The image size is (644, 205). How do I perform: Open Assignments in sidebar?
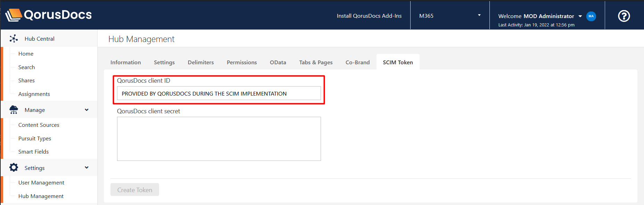pyautogui.click(x=34, y=94)
